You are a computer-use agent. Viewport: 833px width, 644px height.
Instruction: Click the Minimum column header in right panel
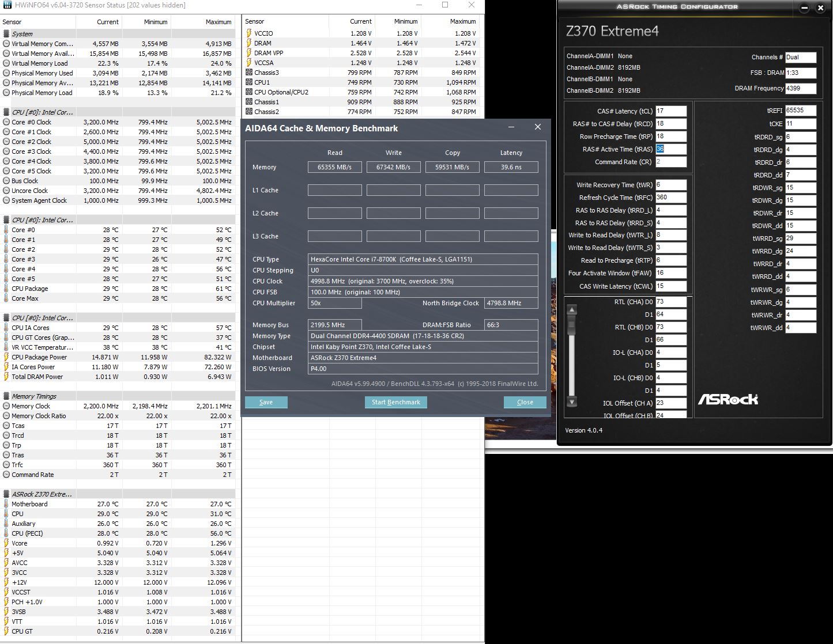point(406,21)
